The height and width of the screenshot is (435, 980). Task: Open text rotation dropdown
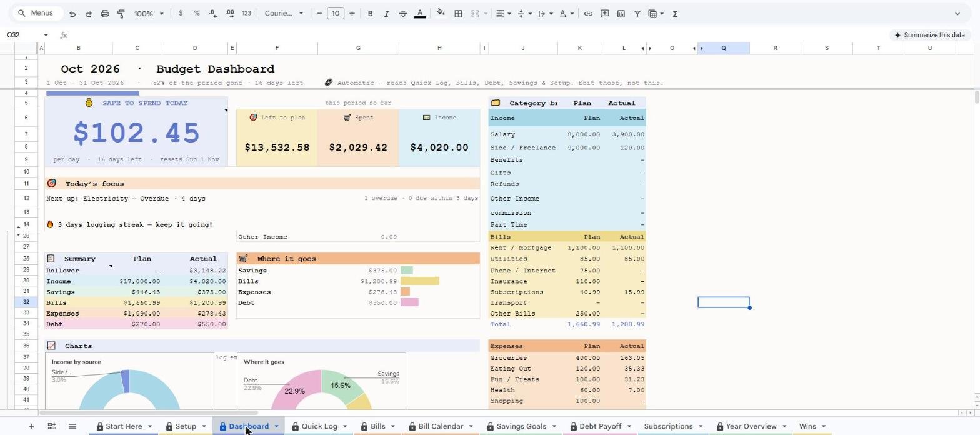click(566, 14)
